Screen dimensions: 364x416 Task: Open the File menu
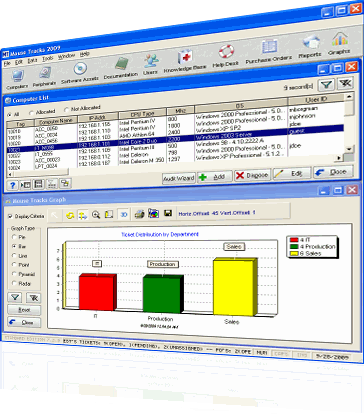click(7, 63)
